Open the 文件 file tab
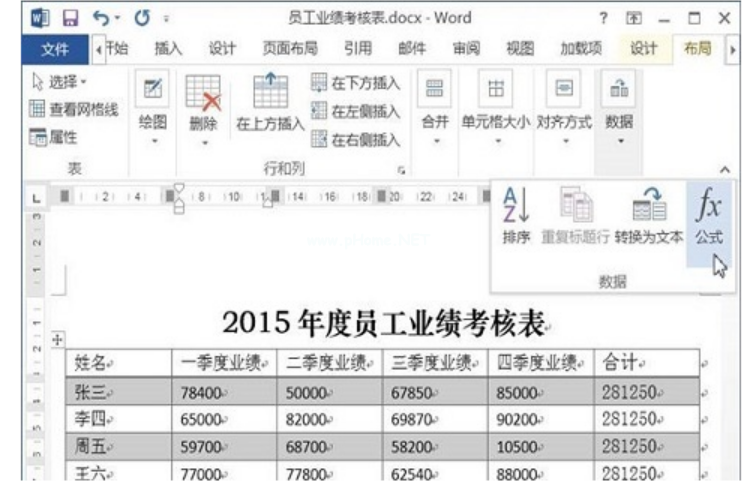Viewport: 746px width, 497px height. coord(54,49)
